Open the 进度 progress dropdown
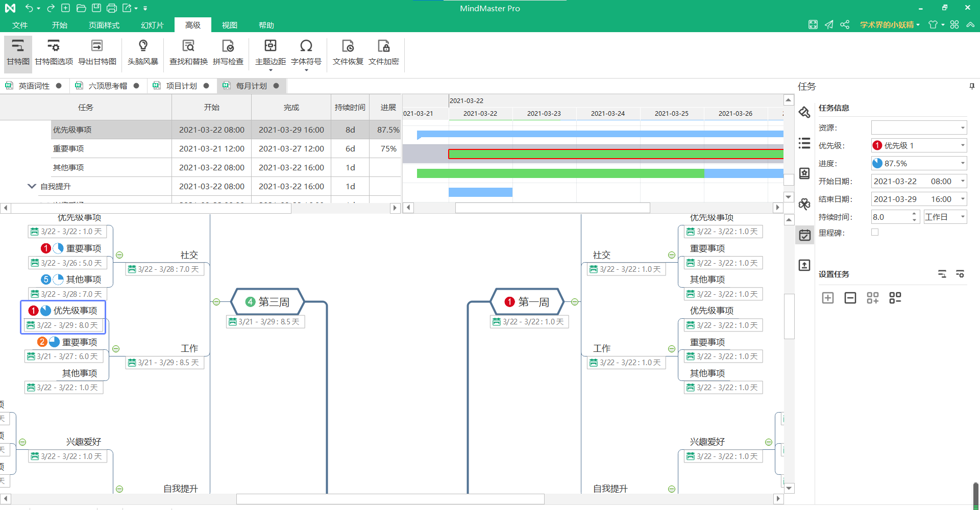Viewport: 980px width, 510px height. pos(919,163)
